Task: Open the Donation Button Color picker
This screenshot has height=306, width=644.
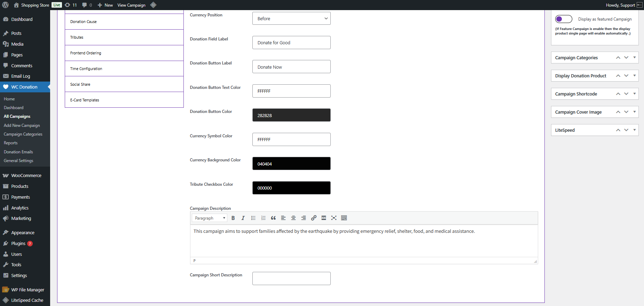Action: (291, 115)
